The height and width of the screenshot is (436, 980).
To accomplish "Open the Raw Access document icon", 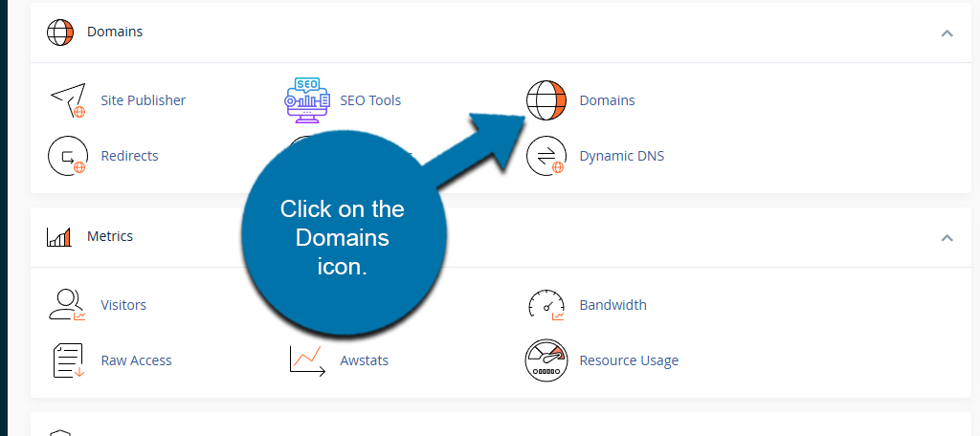I will pyautogui.click(x=68, y=360).
